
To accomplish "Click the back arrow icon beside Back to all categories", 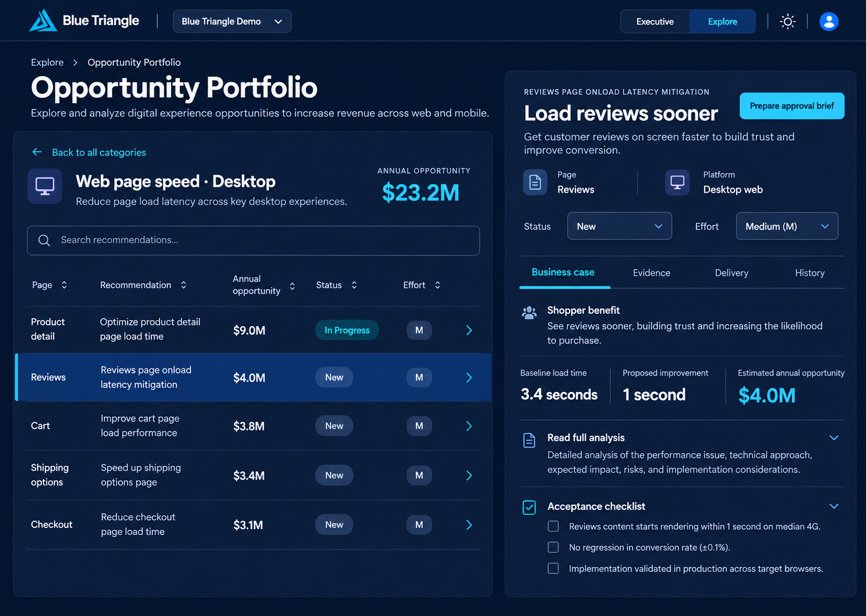I will click(x=37, y=152).
